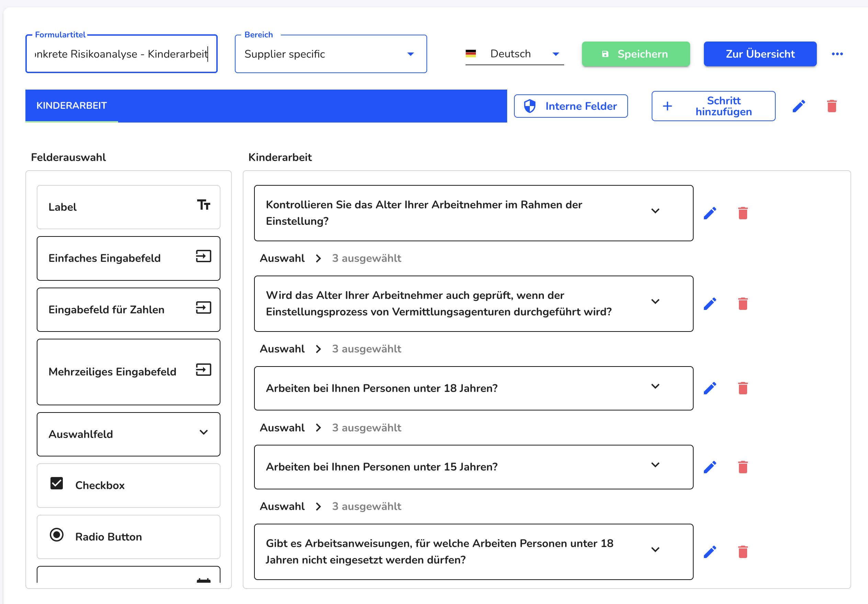
Task: Expand Auswahl under first question
Action: pyautogui.click(x=318, y=258)
